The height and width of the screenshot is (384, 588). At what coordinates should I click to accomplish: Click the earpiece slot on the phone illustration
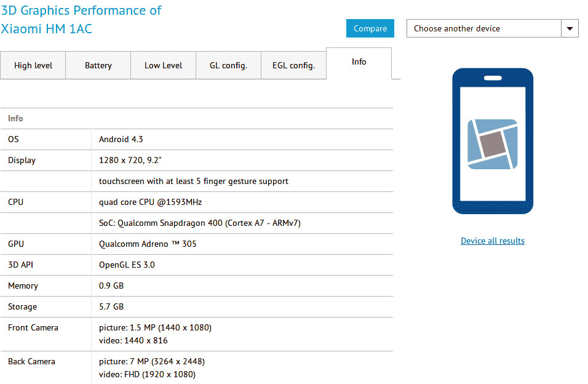tap(492, 78)
